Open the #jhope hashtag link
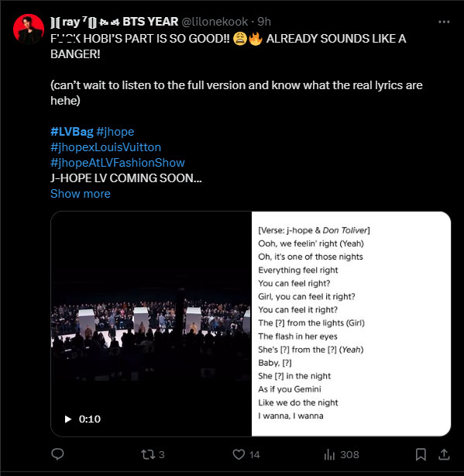 [x=115, y=132]
